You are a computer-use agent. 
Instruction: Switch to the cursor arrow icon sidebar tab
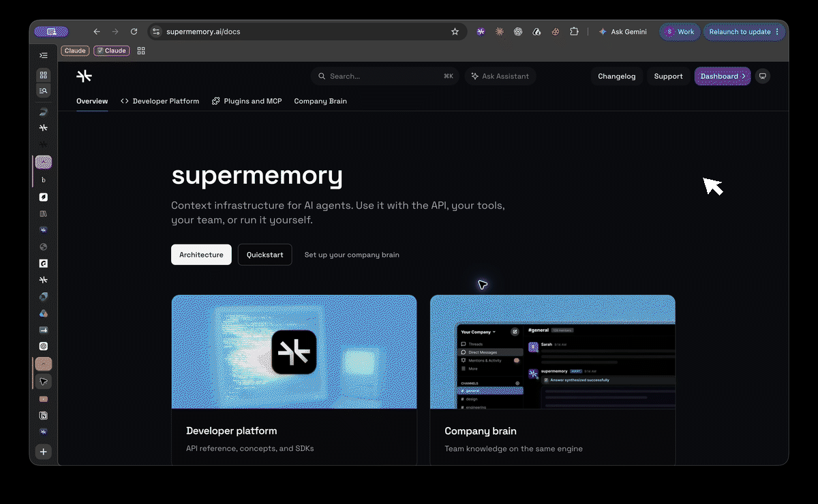pos(44,381)
